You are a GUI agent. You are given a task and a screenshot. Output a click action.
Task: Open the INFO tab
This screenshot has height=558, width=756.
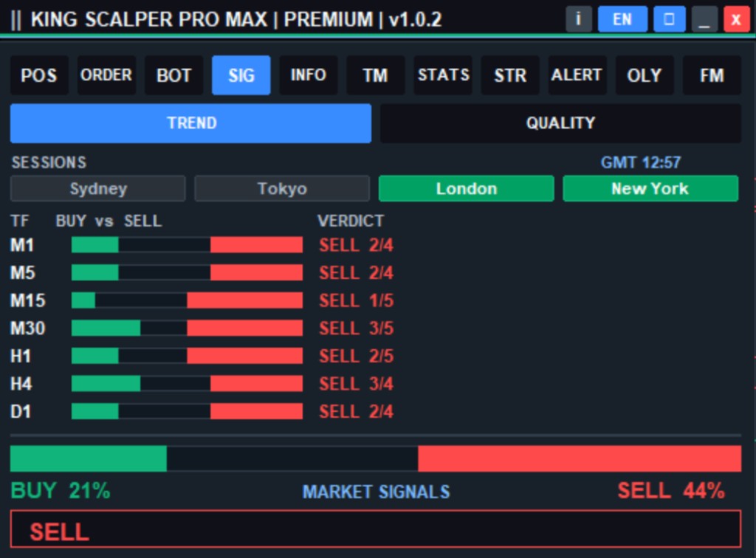tap(308, 75)
